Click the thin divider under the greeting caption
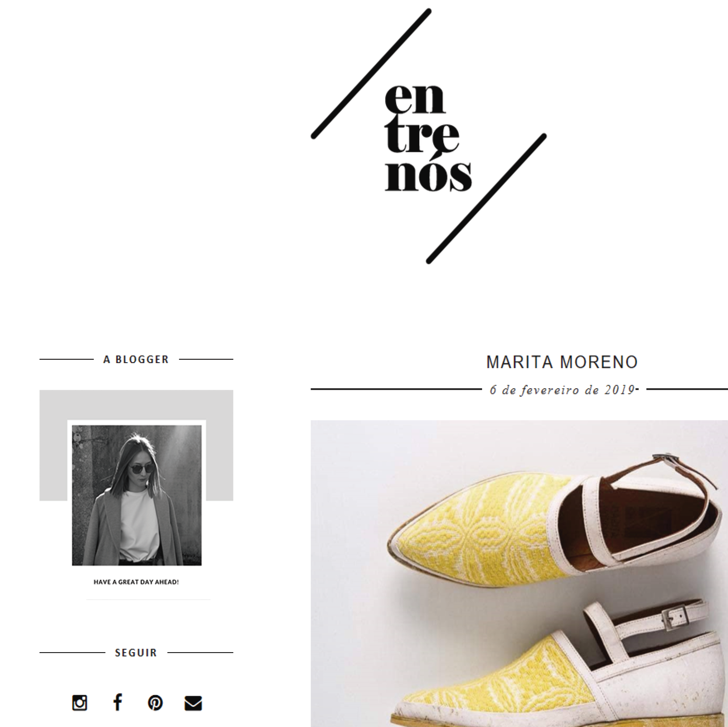The height and width of the screenshot is (727, 728). pyautogui.click(x=148, y=599)
